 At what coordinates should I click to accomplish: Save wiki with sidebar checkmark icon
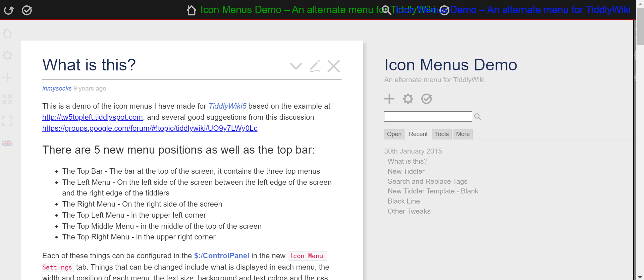[x=427, y=99]
